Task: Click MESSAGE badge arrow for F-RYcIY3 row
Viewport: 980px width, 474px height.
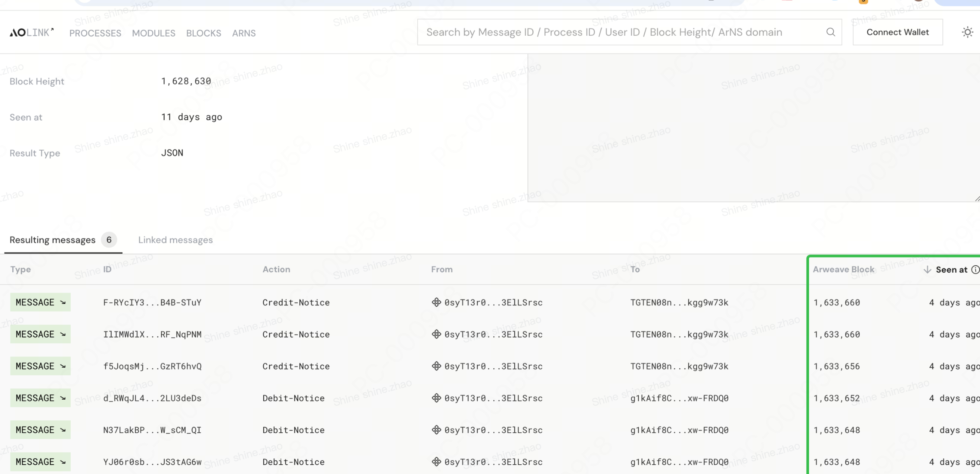Action: coord(63,302)
